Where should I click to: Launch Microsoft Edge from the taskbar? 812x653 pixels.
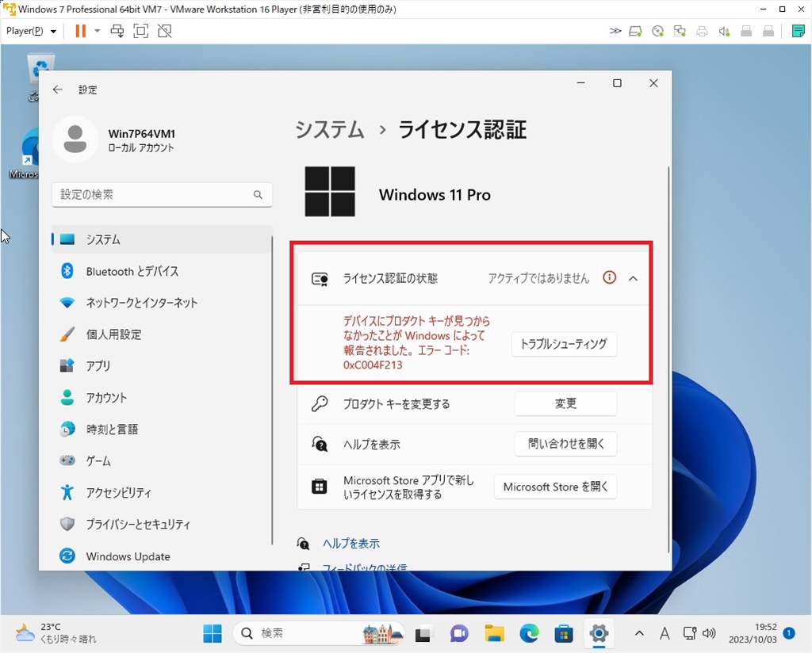(x=529, y=633)
